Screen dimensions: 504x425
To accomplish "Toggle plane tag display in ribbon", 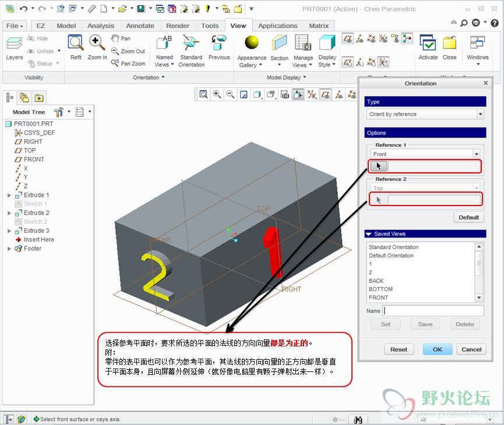I will pyautogui.click(x=347, y=62).
